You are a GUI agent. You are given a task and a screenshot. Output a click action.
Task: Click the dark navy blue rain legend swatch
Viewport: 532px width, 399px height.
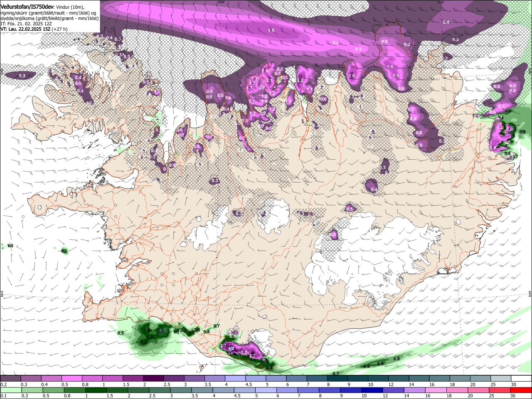click(372, 390)
